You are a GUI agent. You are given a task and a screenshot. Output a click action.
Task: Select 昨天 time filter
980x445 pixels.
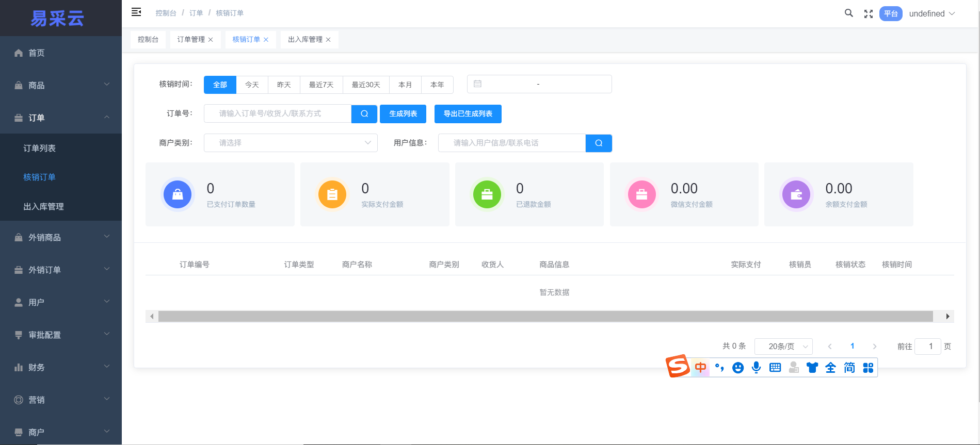point(284,85)
